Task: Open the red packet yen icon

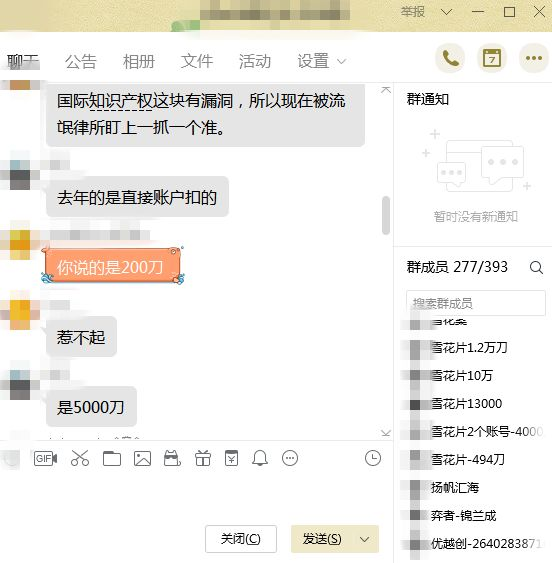Action: 231,458
